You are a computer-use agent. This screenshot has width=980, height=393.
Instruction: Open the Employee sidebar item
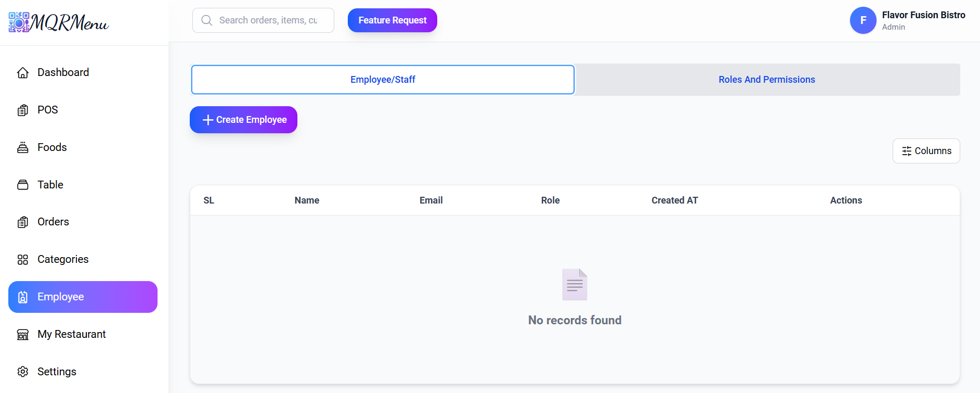[x=83, y=297]
